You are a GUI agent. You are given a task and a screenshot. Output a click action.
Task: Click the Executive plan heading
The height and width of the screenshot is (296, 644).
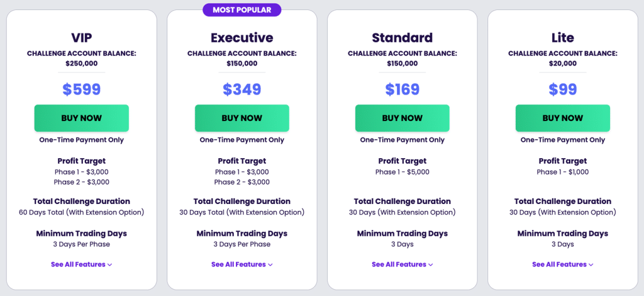(241, 37)
